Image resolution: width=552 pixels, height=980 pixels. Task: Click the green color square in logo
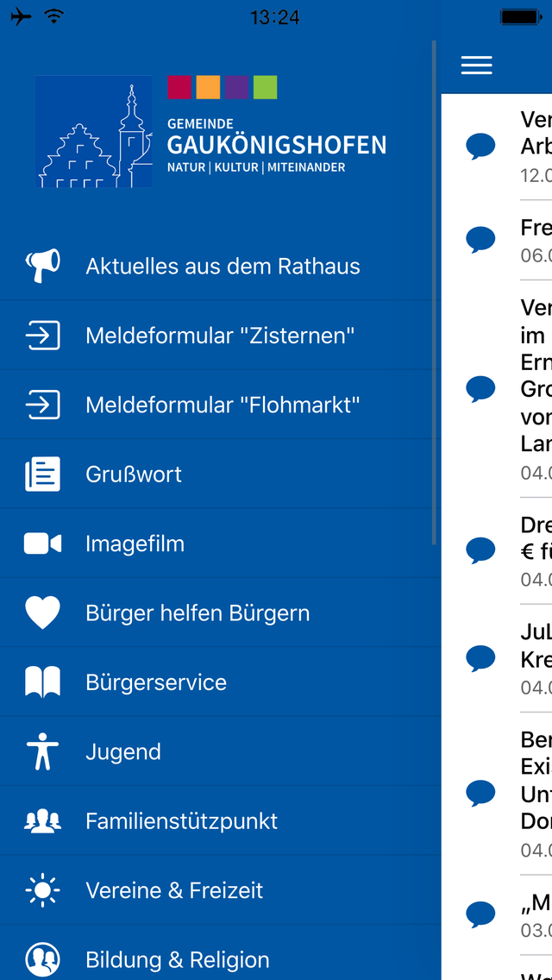265,87
